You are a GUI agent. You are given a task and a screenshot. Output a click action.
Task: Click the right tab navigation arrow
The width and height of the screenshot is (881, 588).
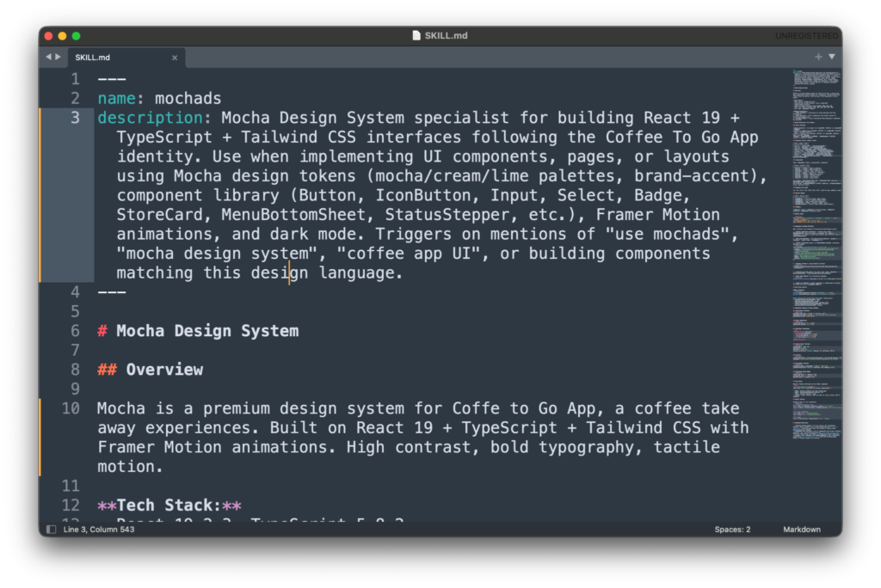(59, 58)
